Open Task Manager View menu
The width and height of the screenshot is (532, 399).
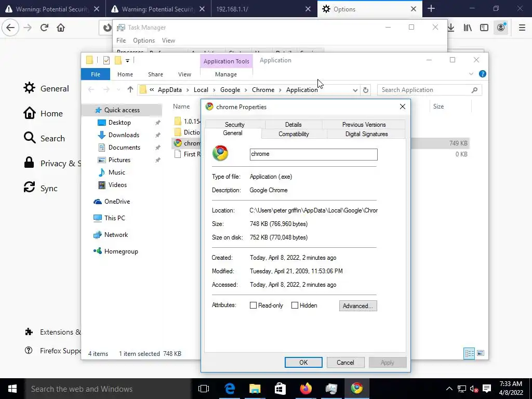pos(168,41)
